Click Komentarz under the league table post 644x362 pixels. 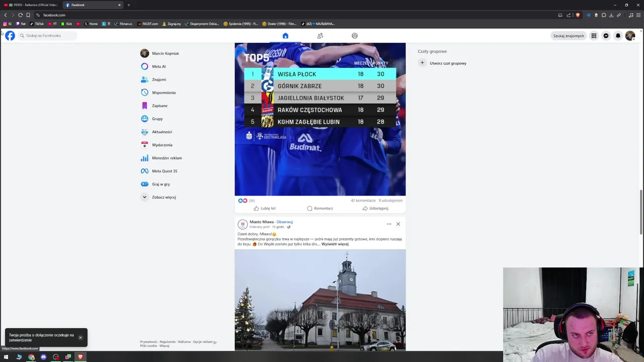(x=320, y=208)
